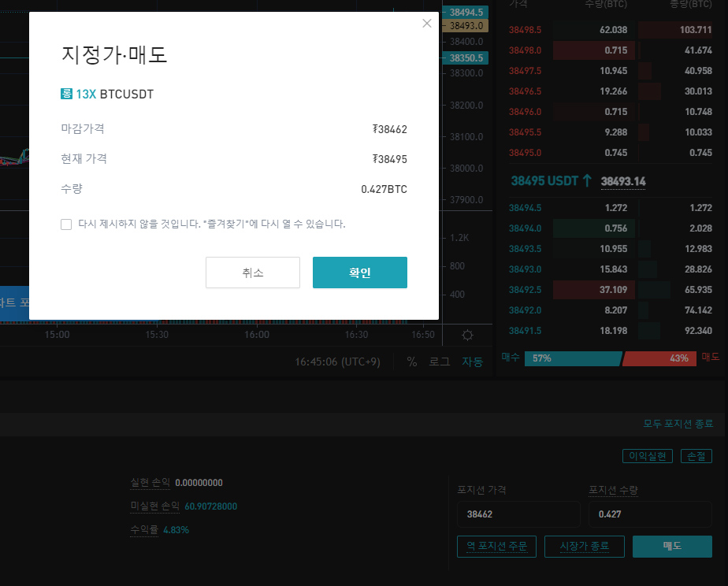
Task: Click 수익률 value 4.83%
Action: pyautogui.click(x=176, y=530)
